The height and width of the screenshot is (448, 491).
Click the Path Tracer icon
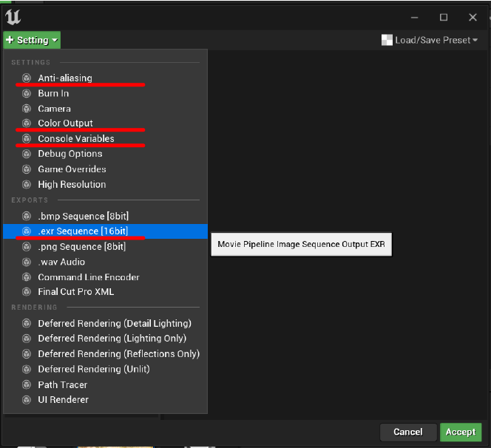[x=27, y=384]
